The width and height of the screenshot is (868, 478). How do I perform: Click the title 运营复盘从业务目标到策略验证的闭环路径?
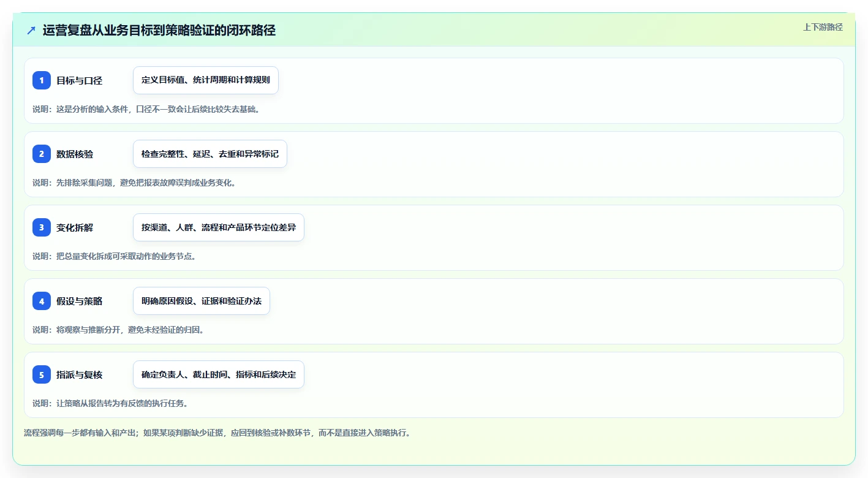(x=159, y=30)
